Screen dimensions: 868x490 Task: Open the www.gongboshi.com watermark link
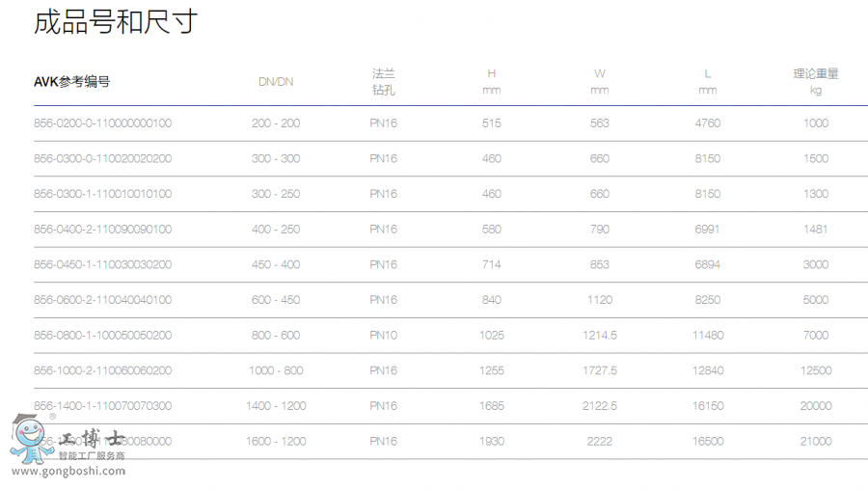[x=68, y=472]
